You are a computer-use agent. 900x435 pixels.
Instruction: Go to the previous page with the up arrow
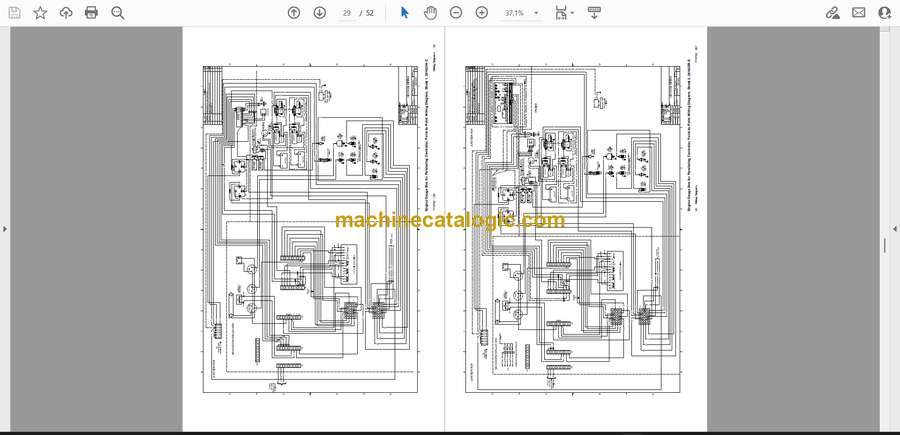coord(294,13)
